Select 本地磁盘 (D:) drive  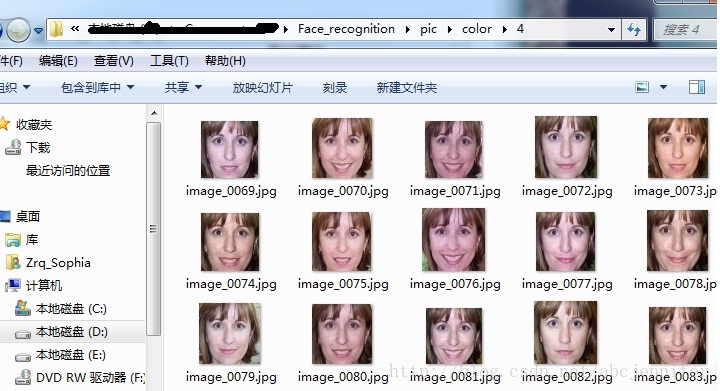click(x=72, y=331)
